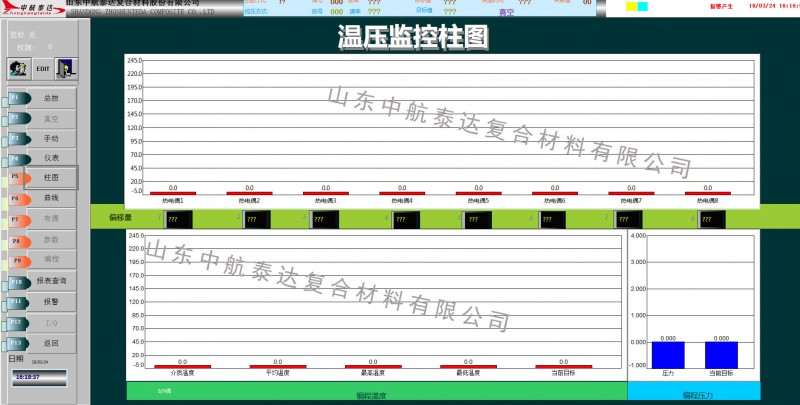Click the EDIT button
800x405 pixels.
(x=43, y=68)
